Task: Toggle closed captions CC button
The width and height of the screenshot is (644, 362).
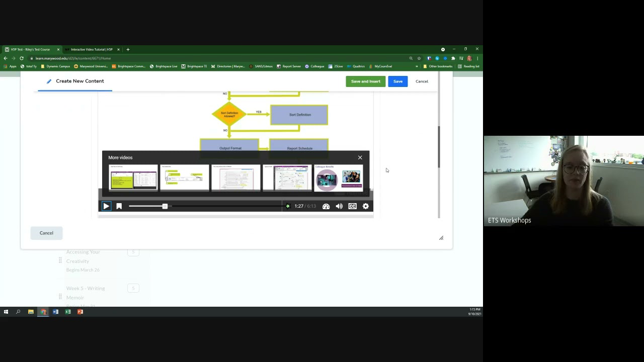Action: [352, 206]
